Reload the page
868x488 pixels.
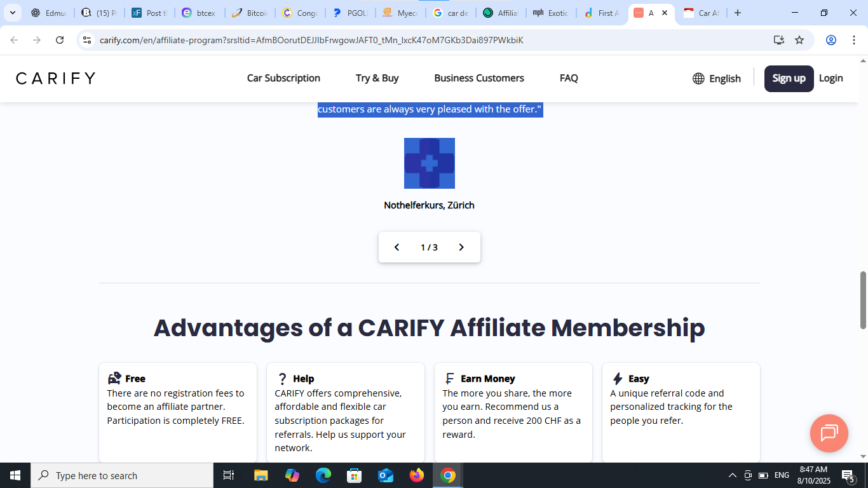60,40
